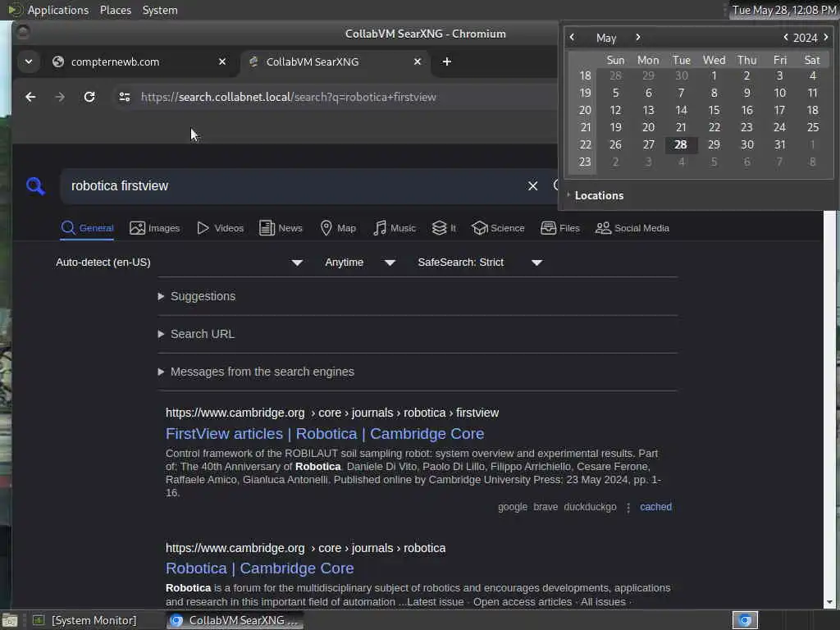
Task: Select May 1 in the calendar
Action: (x=714, y=76)
